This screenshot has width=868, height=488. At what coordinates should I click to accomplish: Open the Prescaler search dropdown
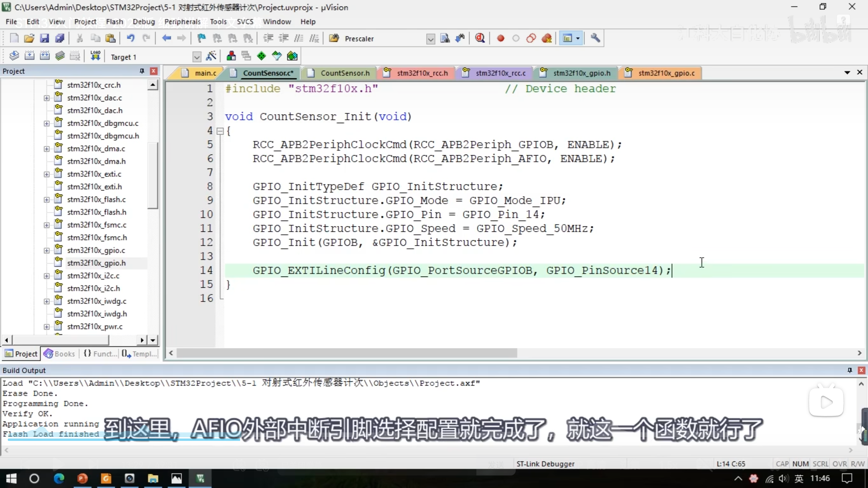pyautogui.click(x=430, y=39)
